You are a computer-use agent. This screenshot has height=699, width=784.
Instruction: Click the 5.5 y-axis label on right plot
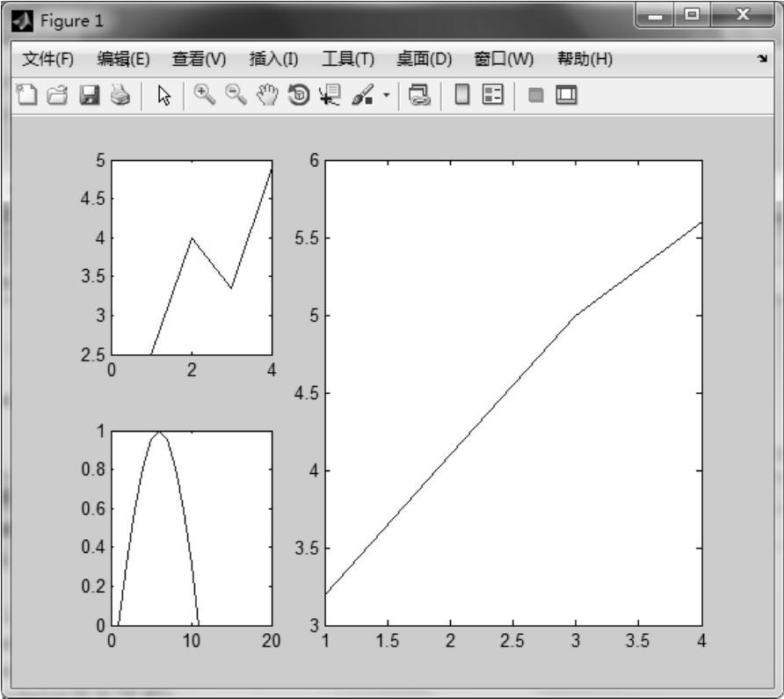(307, 238)
